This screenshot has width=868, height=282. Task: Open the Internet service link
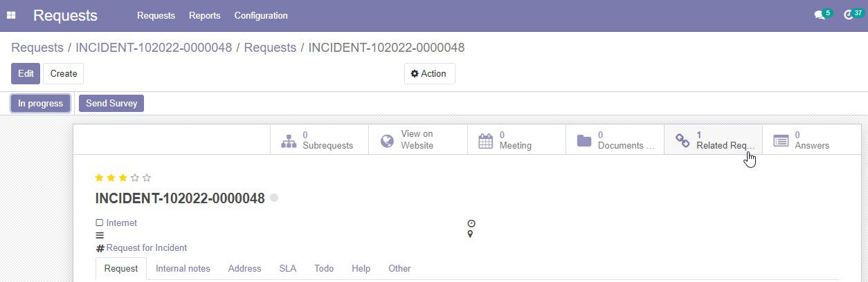click(122, 223)
